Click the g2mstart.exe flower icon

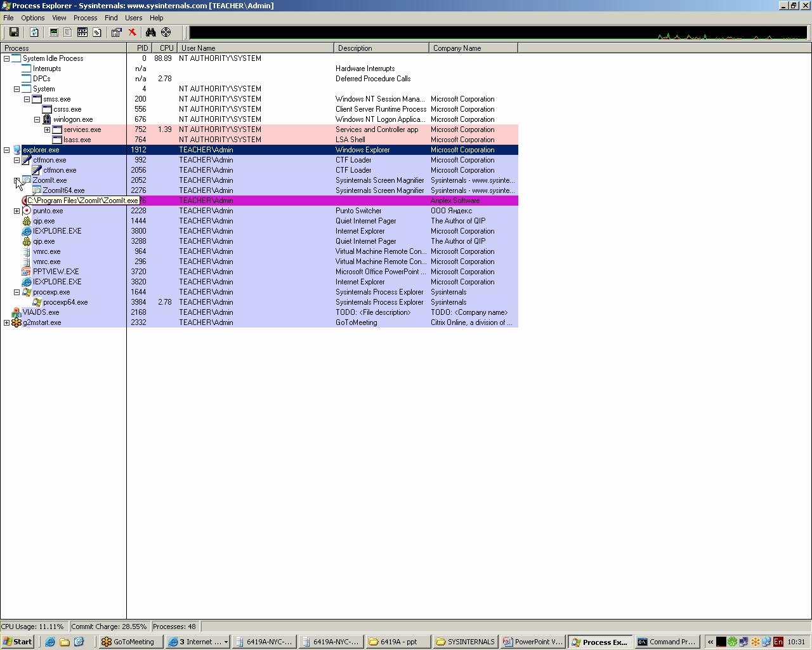tap(16, 322)
